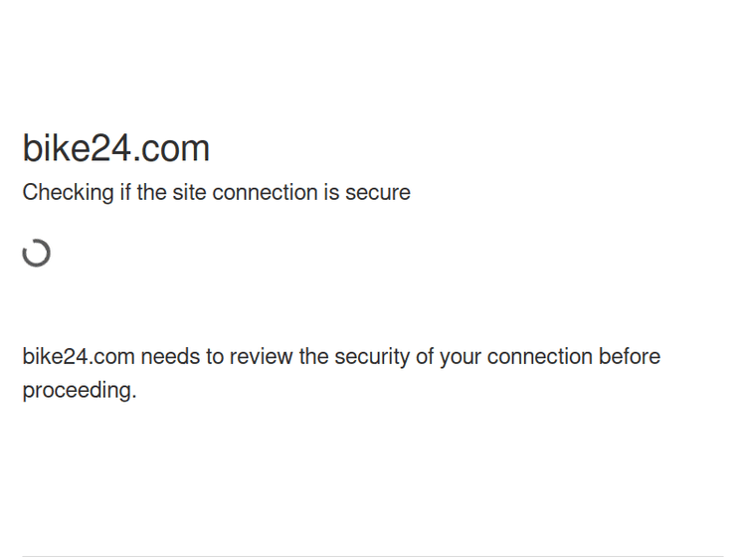Screen dimensions: 746x560
Task: Click the word "proceeding." in the paragraph
Action: click(80, 391)
